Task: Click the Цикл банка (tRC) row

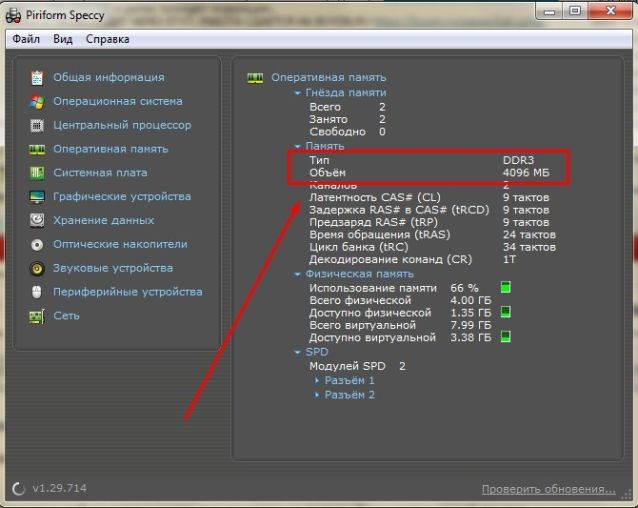Action: point(432,247)
